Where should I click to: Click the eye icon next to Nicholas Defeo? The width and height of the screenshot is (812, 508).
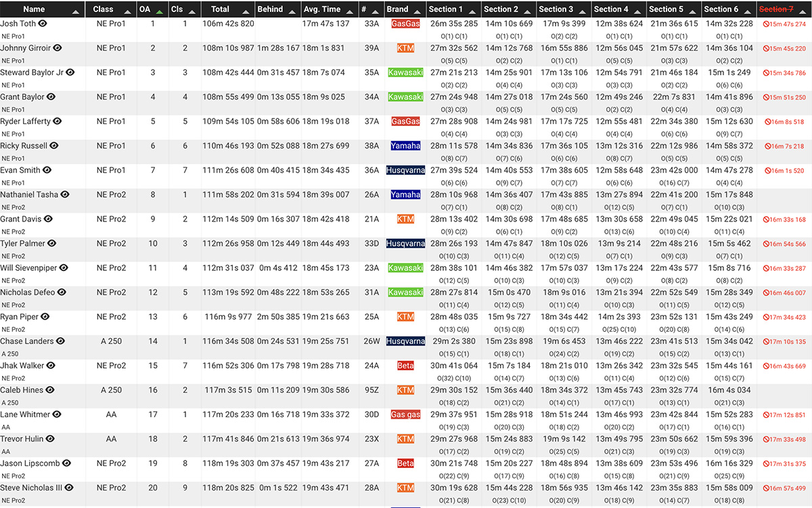click(62, 292)
